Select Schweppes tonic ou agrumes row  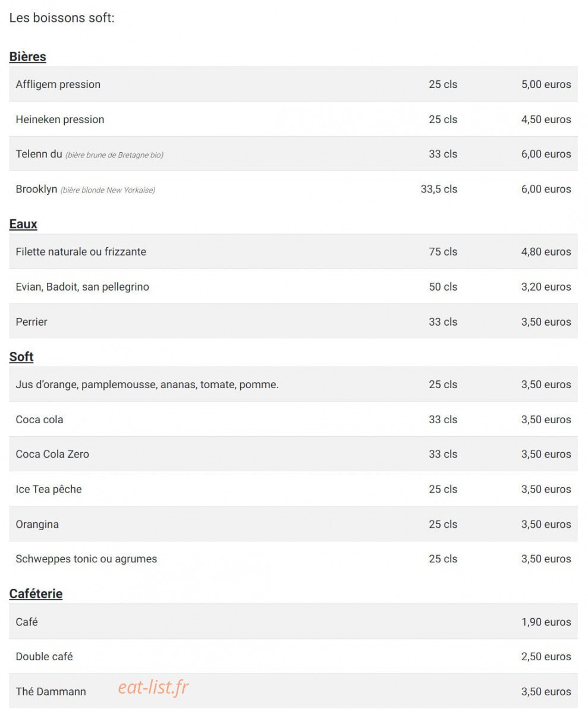tap(293, 559)
